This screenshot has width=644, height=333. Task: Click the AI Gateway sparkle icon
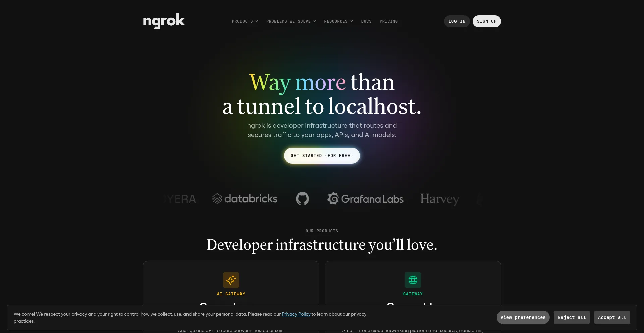coord(231,280)
